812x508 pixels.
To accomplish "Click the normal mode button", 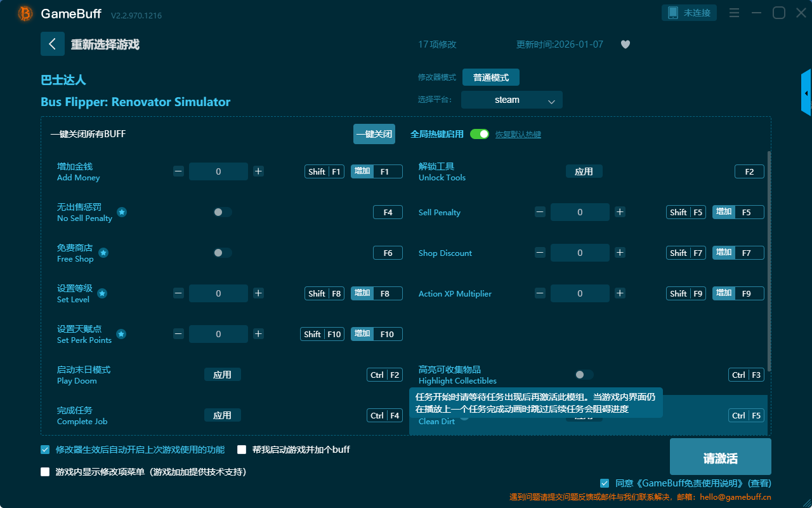I will click(x=490, y=77).
